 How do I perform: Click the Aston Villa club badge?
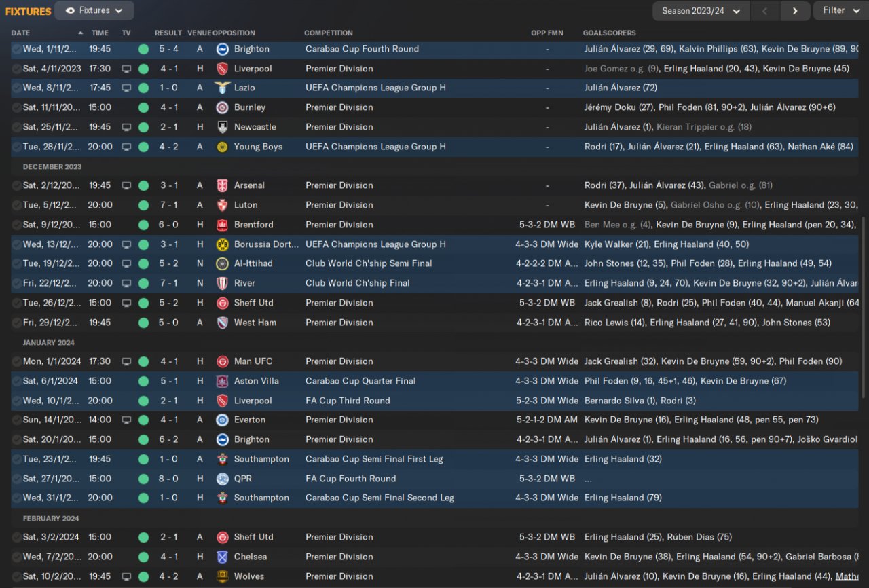tap(222, 381)
